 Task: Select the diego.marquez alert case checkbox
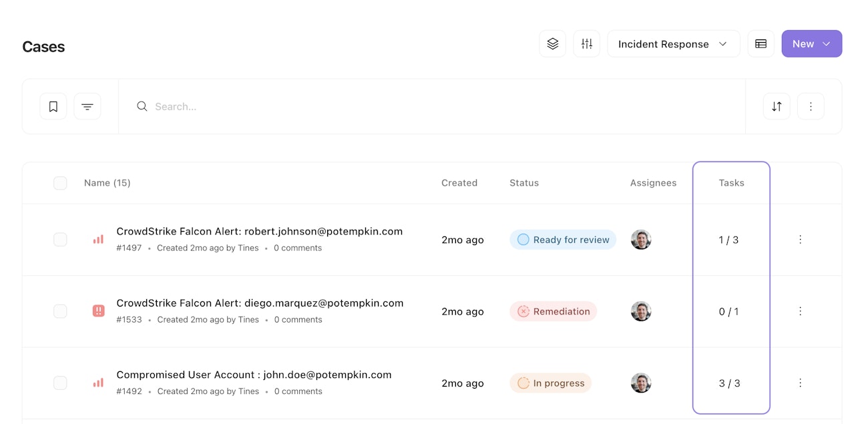(60, 311)
